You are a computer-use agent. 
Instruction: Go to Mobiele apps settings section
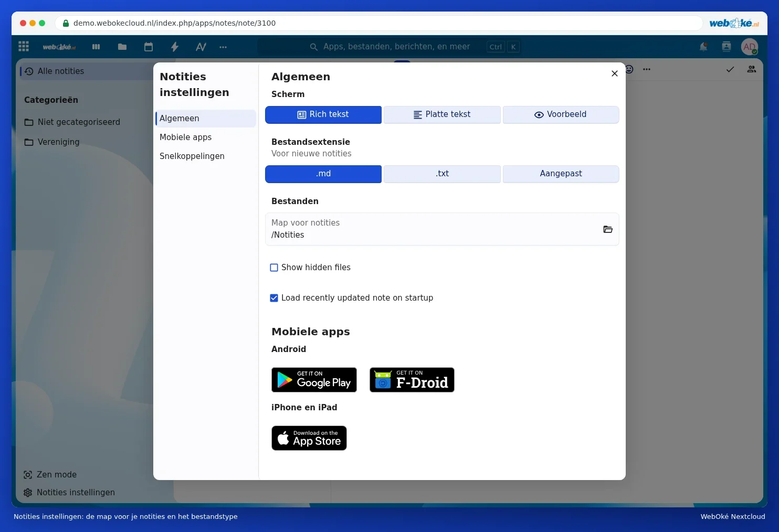206,137
